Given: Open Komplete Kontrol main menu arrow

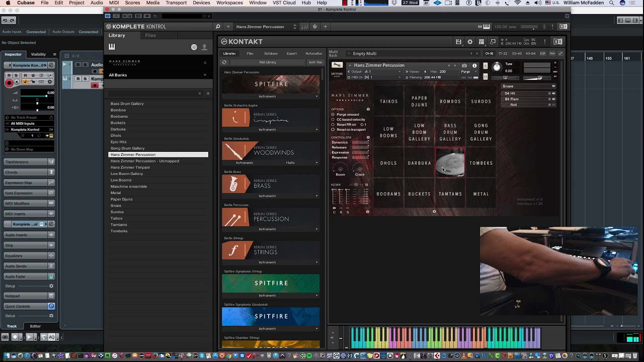Looking at the screenshot, I should point(228,27).
